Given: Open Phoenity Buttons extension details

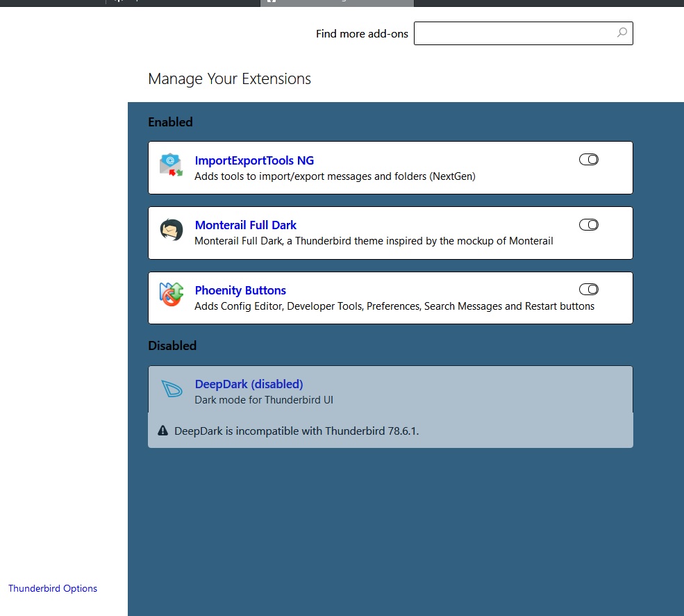Looking at the screenshot, I should pos(240,290).
